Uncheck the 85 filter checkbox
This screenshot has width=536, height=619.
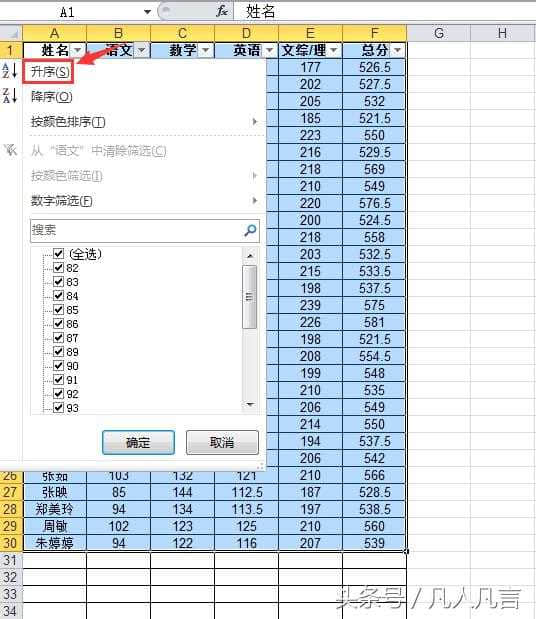[58, 310]
